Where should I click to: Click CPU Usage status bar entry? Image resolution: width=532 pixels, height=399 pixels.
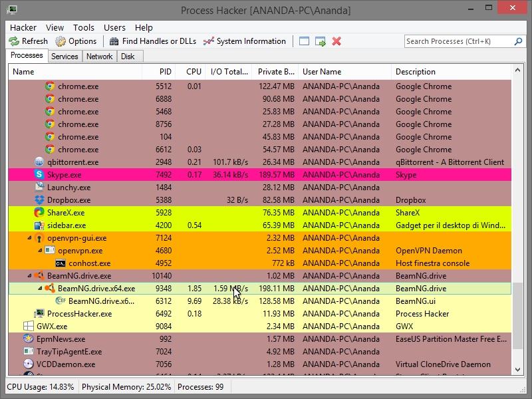(x=41, y=387)
